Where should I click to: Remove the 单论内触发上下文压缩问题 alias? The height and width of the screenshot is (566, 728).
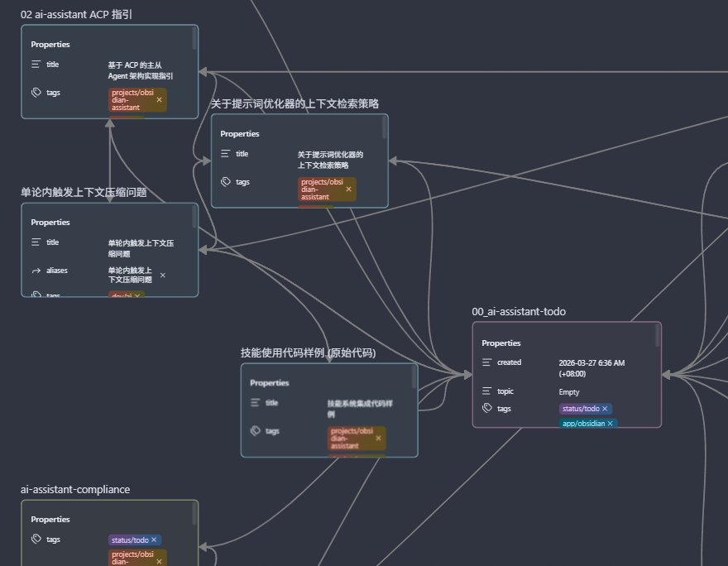click(x=162, y=275)
